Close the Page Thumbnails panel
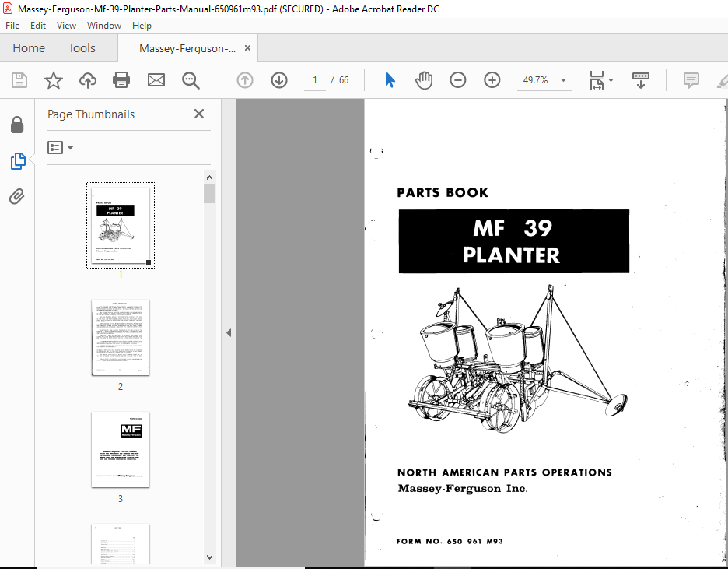This screenshot has height=569, width=728. pos(199,114)
